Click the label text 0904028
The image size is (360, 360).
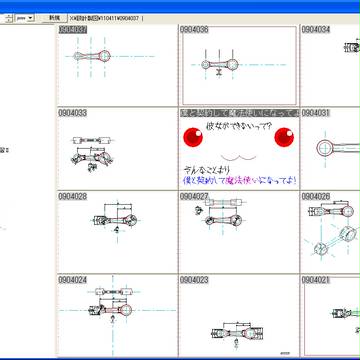pyautogui.click(x=73, y=196)
